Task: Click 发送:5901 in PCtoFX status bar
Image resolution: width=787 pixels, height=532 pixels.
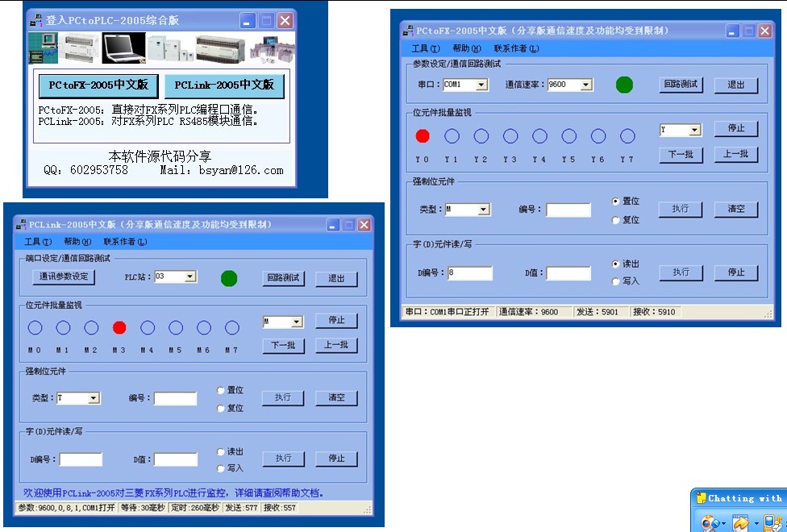Action: tap(598, 312)
